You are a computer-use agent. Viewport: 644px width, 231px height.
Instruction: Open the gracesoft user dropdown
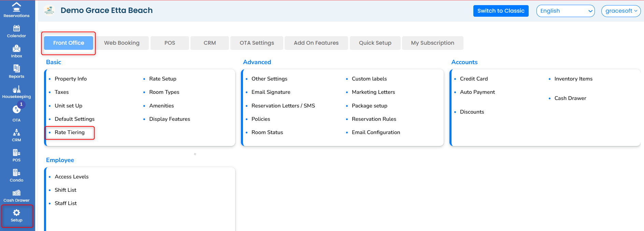621,11
